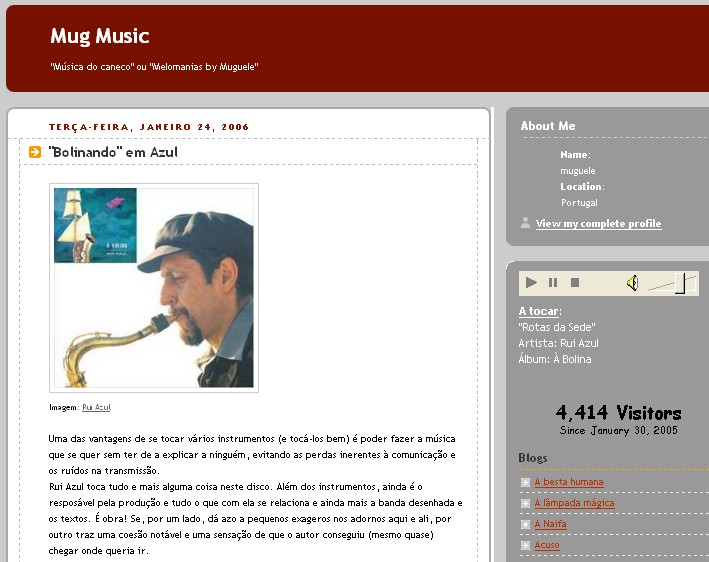Stop the music player playback
This screenshot has height=562, width=709.
point(575,283)
